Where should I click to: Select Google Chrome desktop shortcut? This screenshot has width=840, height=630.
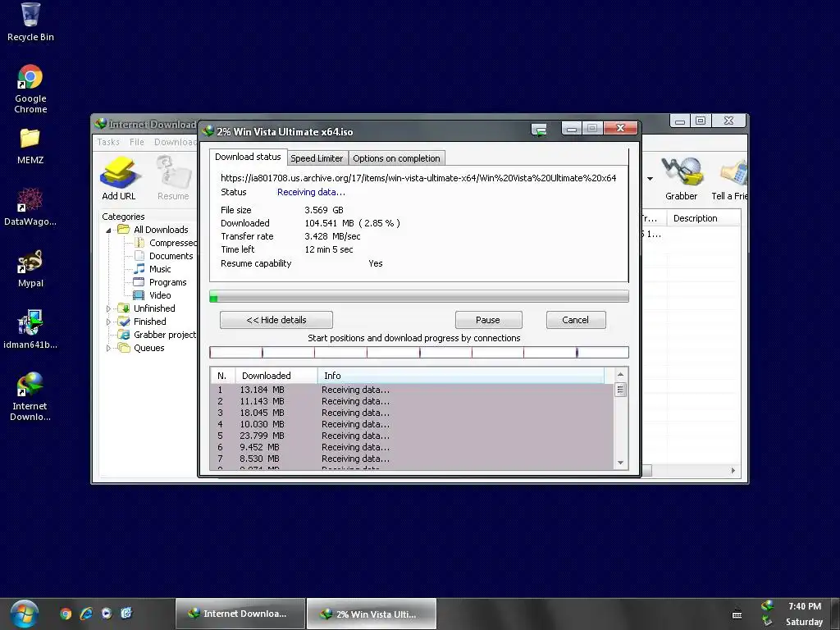[30, 89]
